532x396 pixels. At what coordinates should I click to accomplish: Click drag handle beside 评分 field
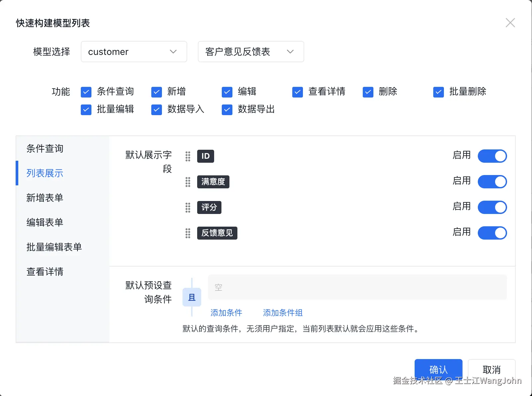(x=188, y=208)
